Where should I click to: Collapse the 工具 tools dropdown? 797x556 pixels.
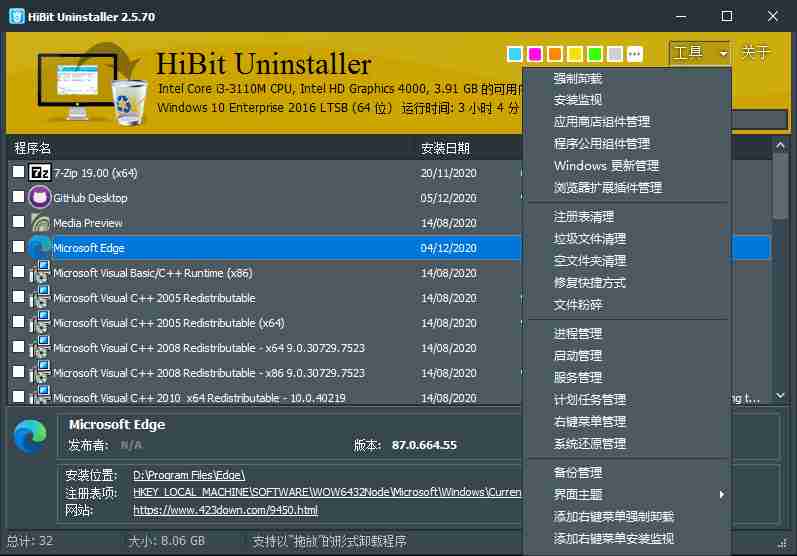(699, 52)
